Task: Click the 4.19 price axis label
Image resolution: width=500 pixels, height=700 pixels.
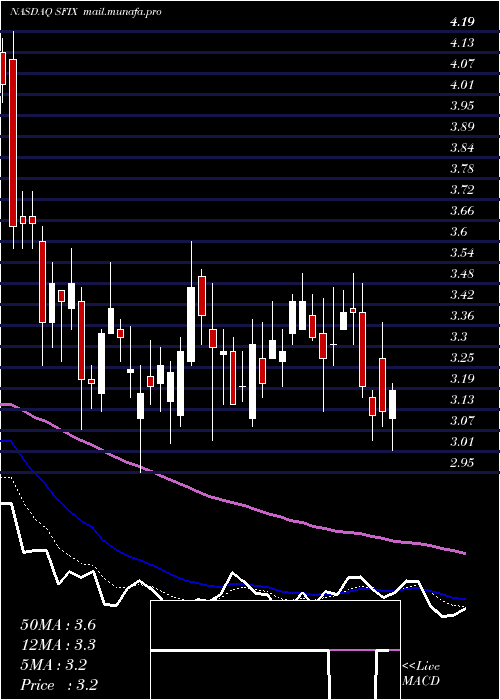Action: 462,22
